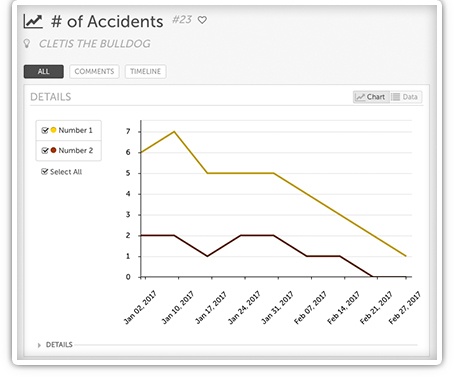This screenshot has width=454, height=377.
Task: Switch to Data view
Action: coord(406,97)
